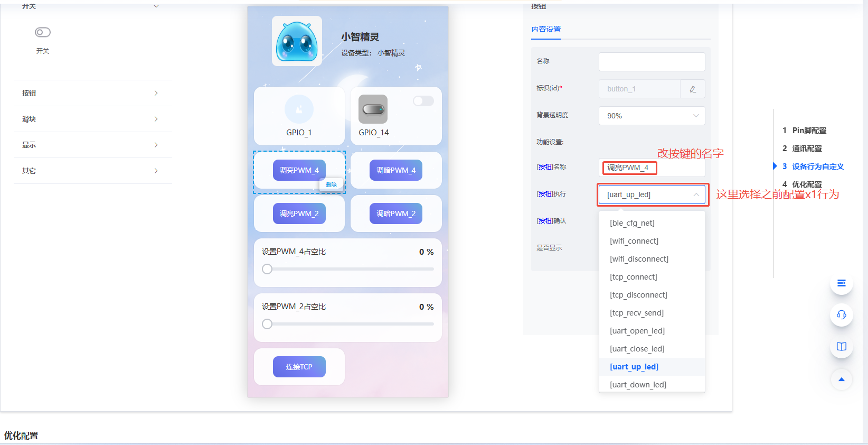Select highlighted [uart_up_led] option
Image resolution: width=868 pixels, height=445 pixels.
click(652, 367)
